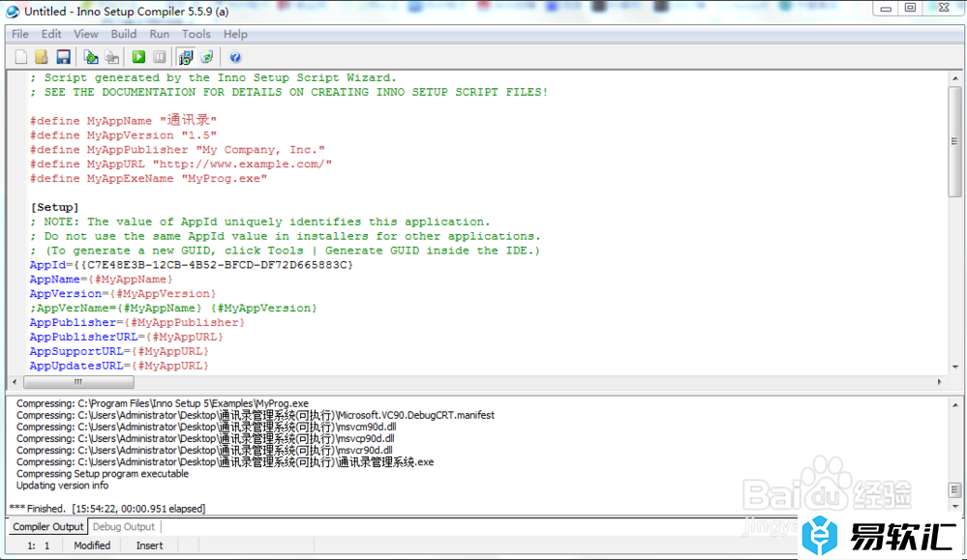The height and width of the screenshot is (560, 967).
Task: Switch to the Debug Output tab
Action: pos(123,527)
